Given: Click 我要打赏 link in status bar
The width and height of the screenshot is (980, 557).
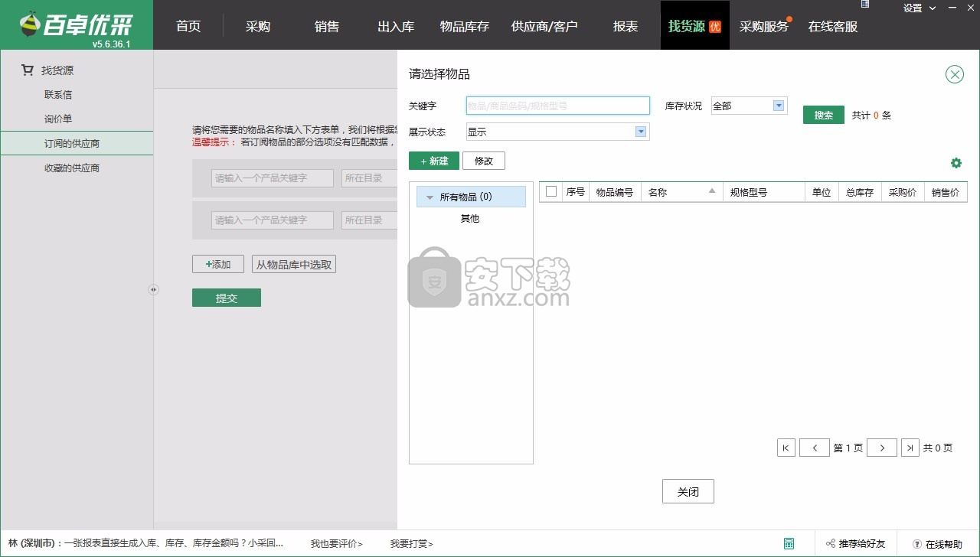Looking at the screenshot, I should click(412, 544).
